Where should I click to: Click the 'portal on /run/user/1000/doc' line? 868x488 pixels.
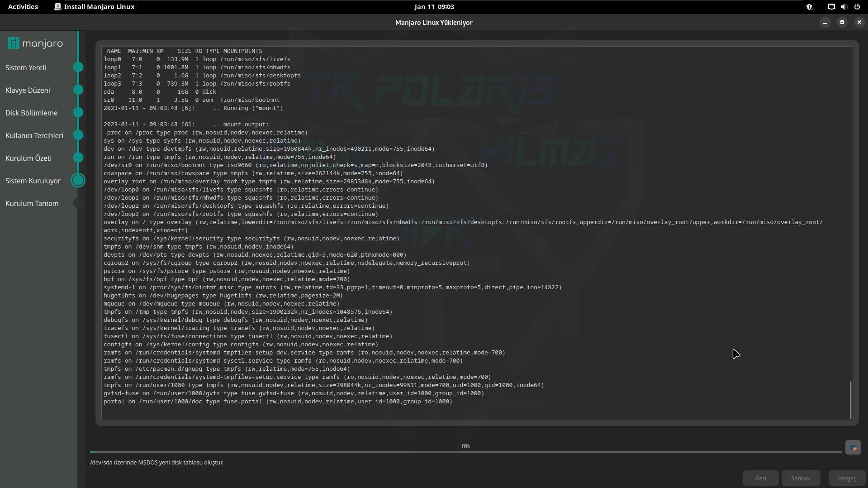(x=278, y=402)
